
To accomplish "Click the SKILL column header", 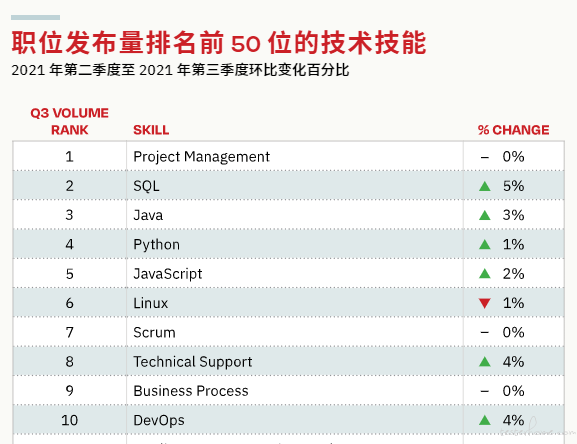I will click(x=151, y=130).
